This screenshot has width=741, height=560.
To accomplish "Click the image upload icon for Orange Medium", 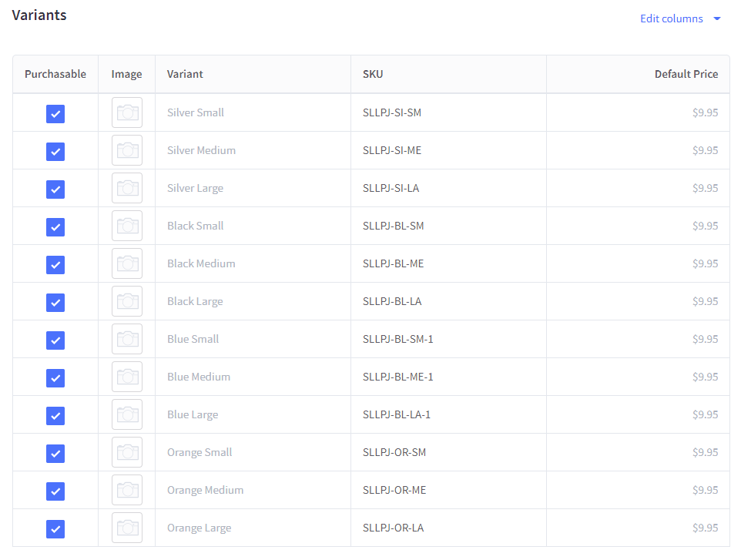I will (x=126, y=490).
